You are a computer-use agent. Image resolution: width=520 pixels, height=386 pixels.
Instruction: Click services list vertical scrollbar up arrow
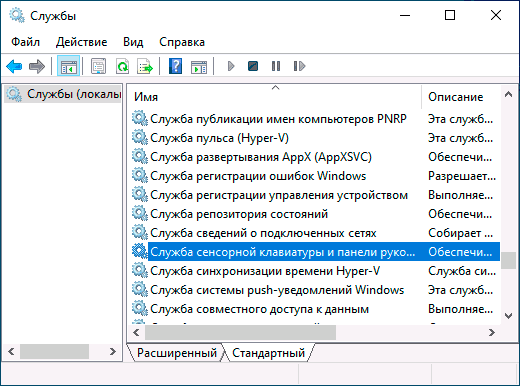coord(508,94)
